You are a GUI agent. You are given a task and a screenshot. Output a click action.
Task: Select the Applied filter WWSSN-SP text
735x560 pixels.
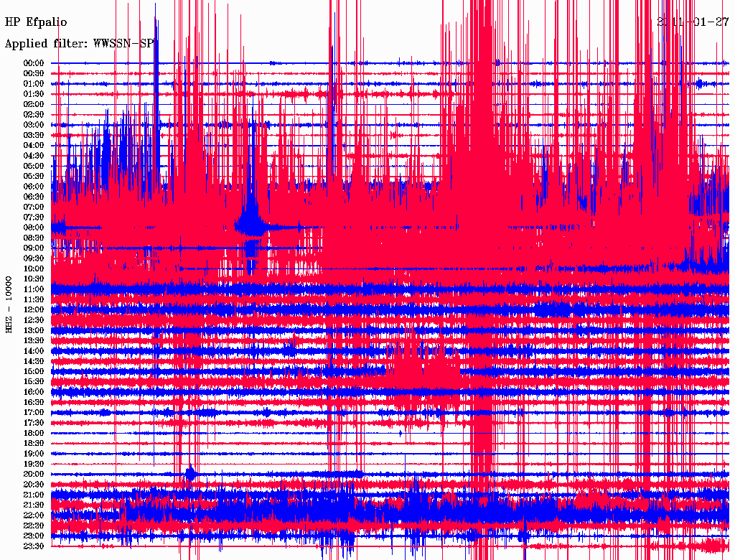(79, 44)
